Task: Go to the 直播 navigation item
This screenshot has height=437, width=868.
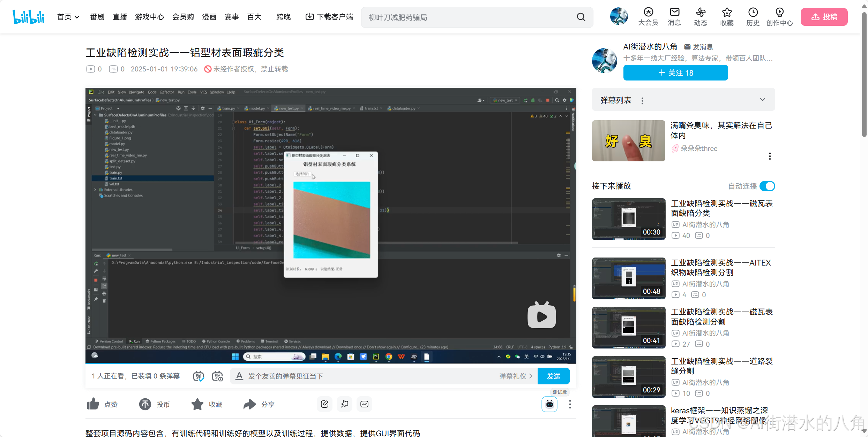Action: click(120, 17)
